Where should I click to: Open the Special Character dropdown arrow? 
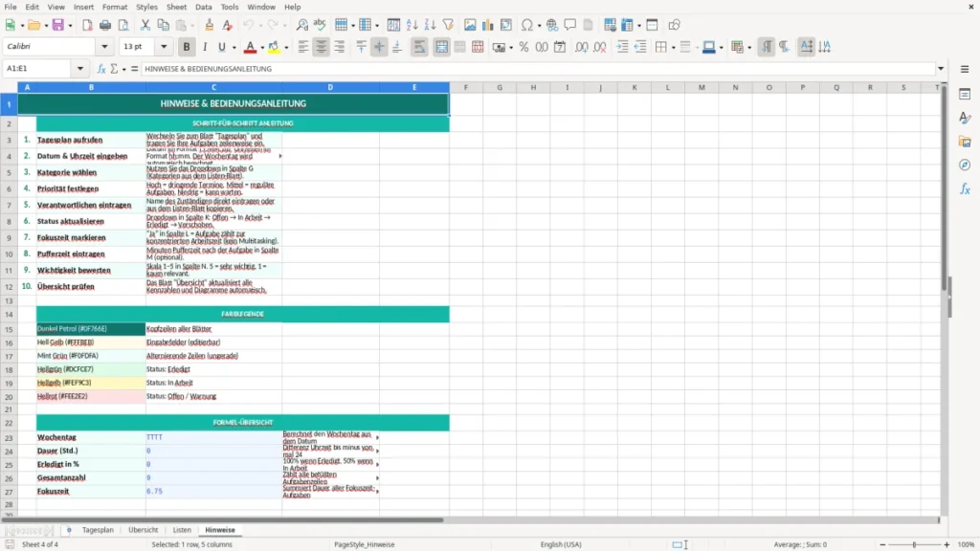tap(539, 26)
